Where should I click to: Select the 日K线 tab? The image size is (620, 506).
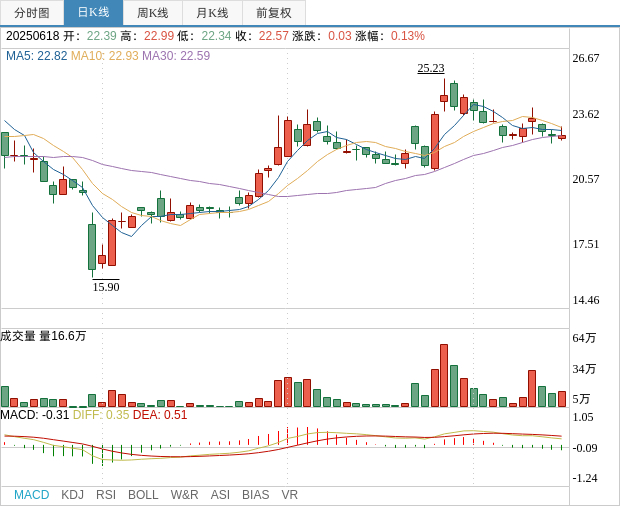93,13
